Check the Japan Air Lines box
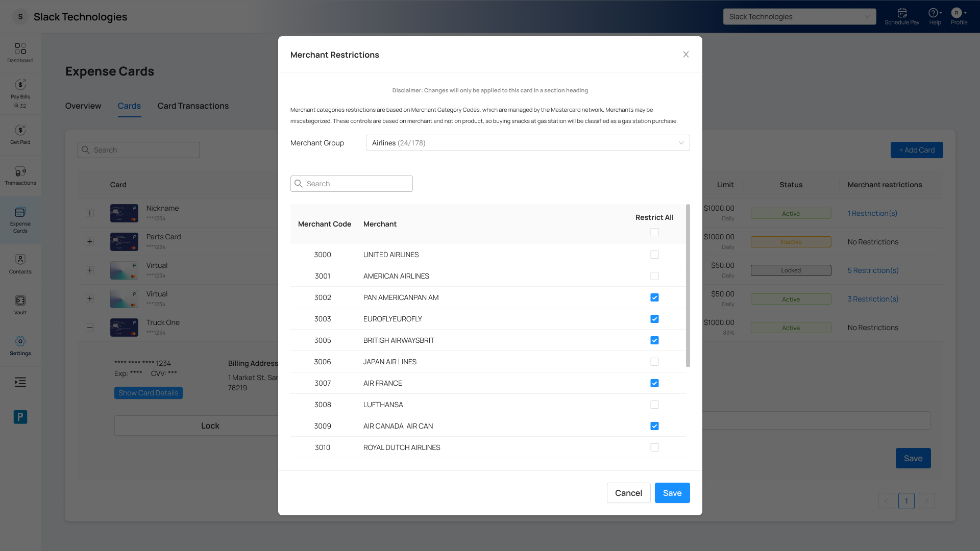Screen dimensions: 980x551 (x=654, y=362)
